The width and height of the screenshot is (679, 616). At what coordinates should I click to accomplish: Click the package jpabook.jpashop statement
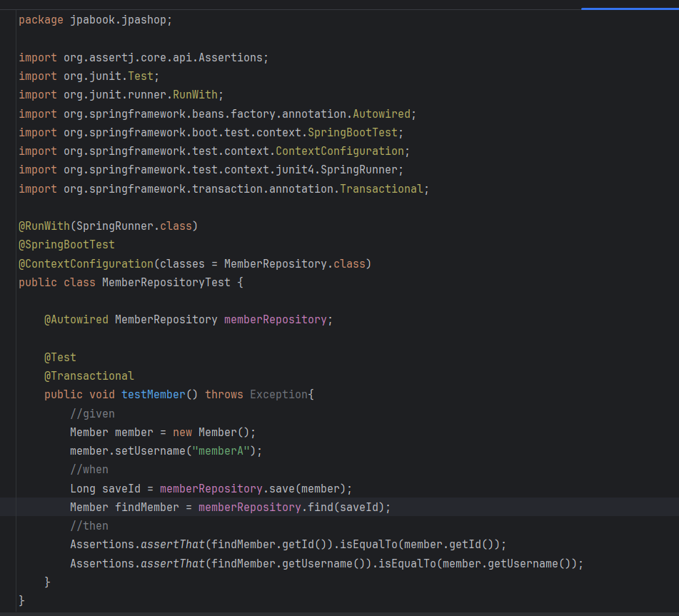click(95, 20)
